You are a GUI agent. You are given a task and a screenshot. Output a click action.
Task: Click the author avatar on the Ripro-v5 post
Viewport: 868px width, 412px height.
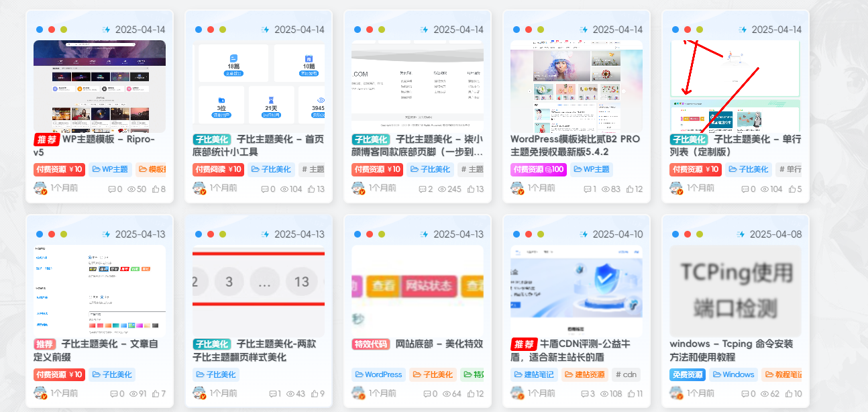pyautogui.click(x=39, y=189)
